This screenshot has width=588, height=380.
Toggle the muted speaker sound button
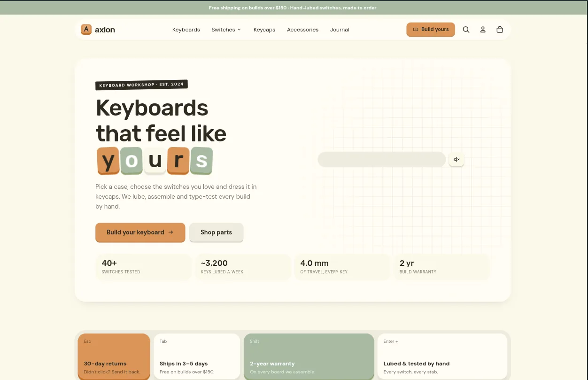pos(456,160)
